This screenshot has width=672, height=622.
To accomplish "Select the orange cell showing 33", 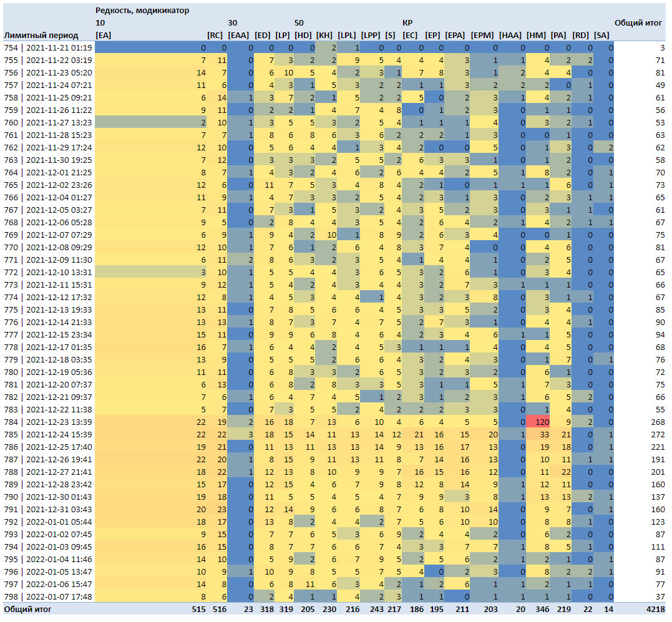I will (x=537, y=434).
